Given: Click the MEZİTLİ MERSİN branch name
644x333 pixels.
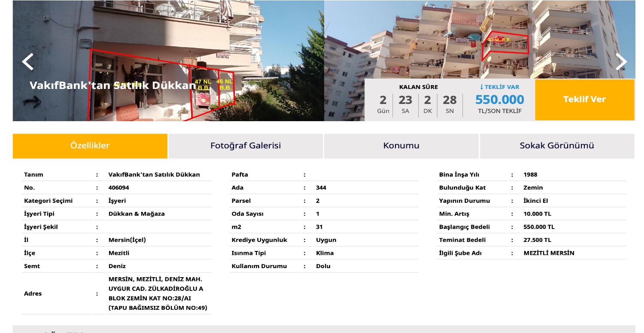Looking at the screenshot, I should (x=549, y=253).
